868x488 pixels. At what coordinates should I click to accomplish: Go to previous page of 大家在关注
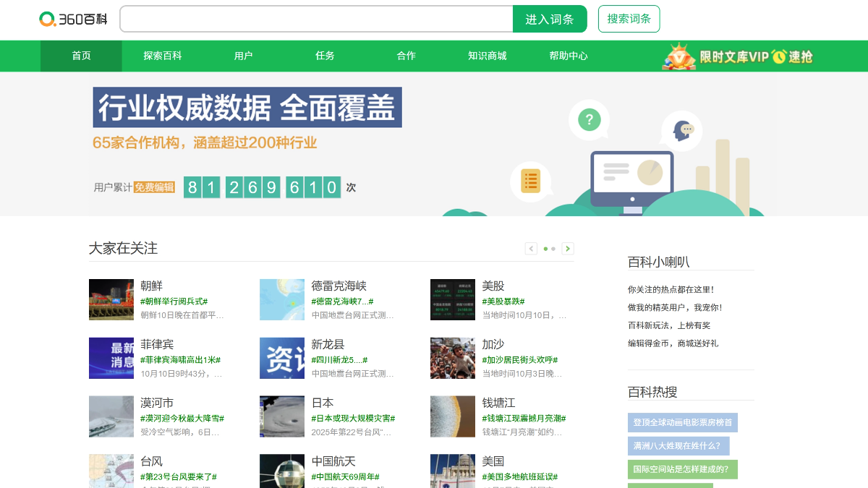(x=531, y=249)
